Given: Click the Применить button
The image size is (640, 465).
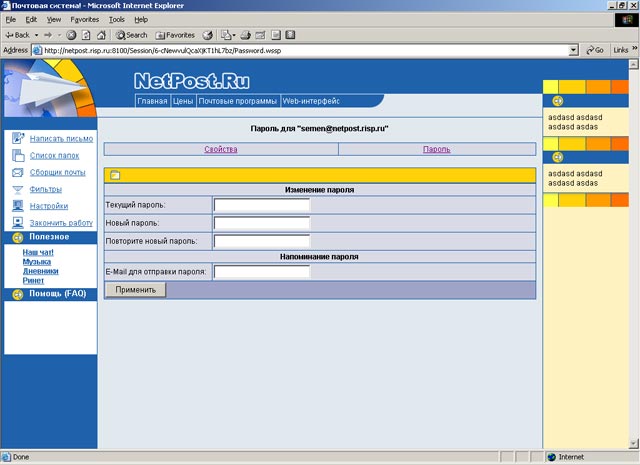Looking at the screenshot, I should 136,290.
